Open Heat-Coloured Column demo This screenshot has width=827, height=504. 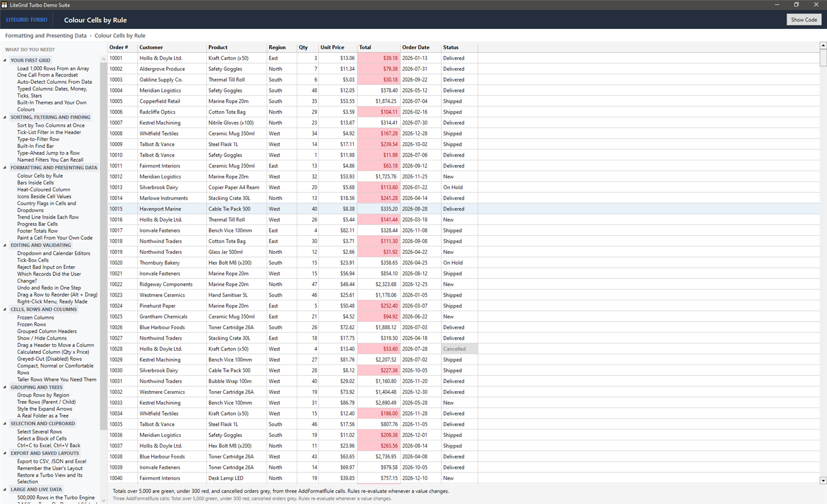pos(43,190)
